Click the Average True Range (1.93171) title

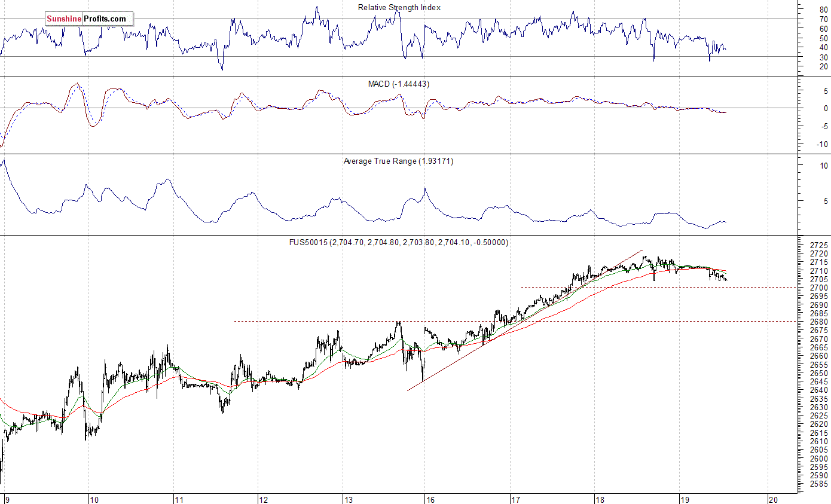click(399, 161)
